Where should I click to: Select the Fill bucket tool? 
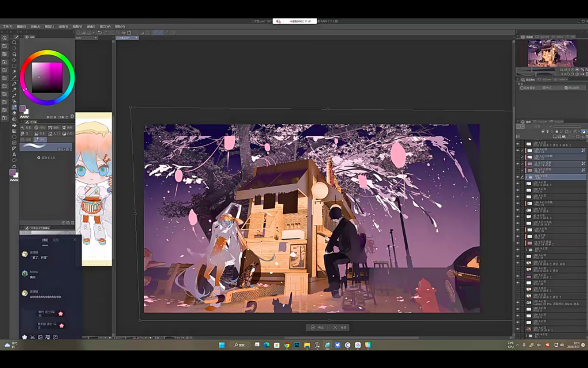14,125
